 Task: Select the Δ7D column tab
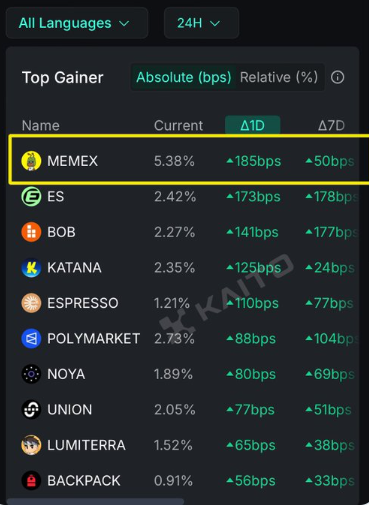[x=331, y=126]
